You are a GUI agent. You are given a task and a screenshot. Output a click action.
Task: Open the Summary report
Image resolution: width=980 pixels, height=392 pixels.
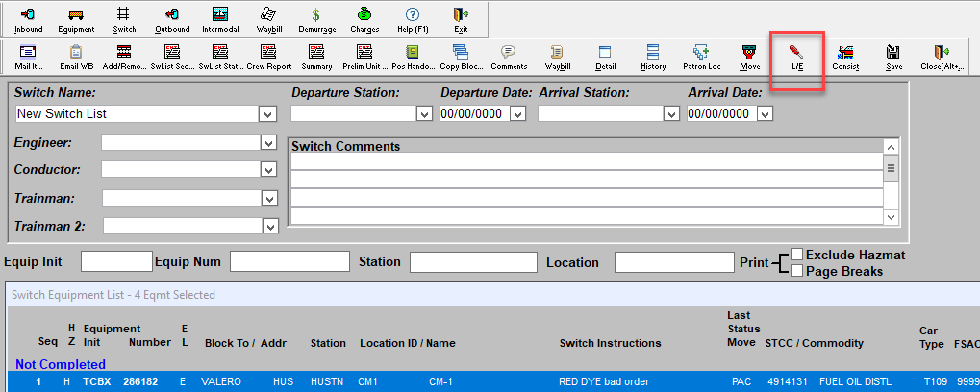point(316,58)
